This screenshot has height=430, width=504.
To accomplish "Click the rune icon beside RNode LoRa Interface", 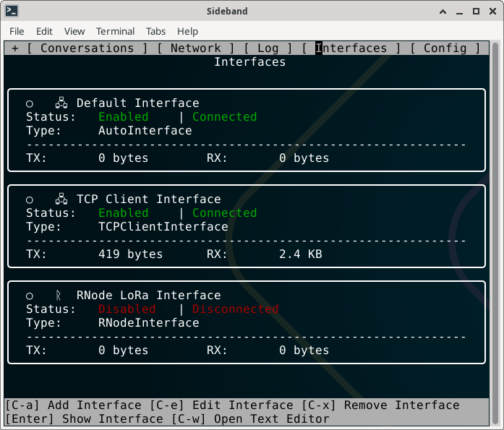I will click(x=59, y=296).
